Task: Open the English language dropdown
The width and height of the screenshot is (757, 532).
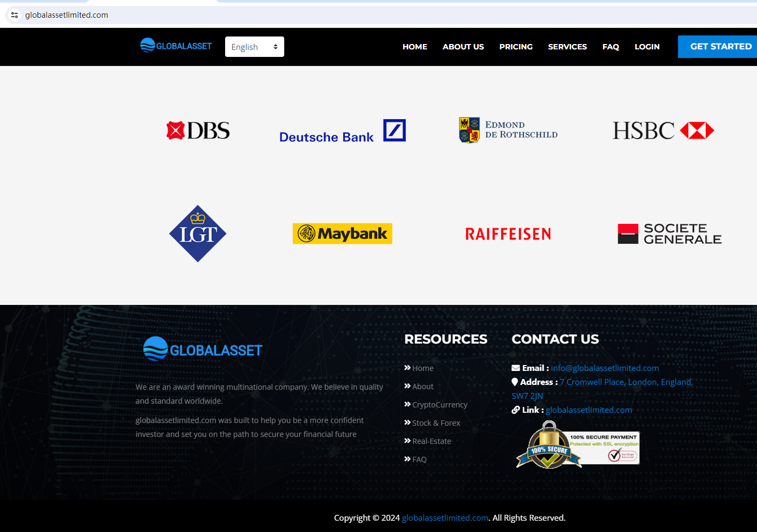Action: (x=255, y=47)
